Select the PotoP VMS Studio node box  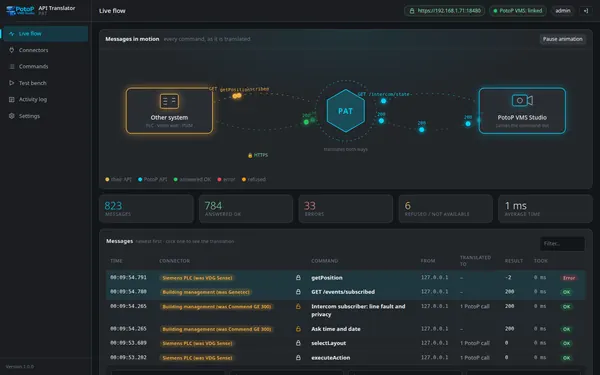click(522, 111)
